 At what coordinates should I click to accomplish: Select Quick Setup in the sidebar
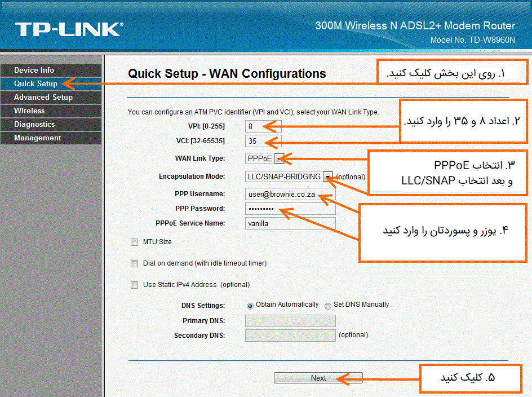51,84
